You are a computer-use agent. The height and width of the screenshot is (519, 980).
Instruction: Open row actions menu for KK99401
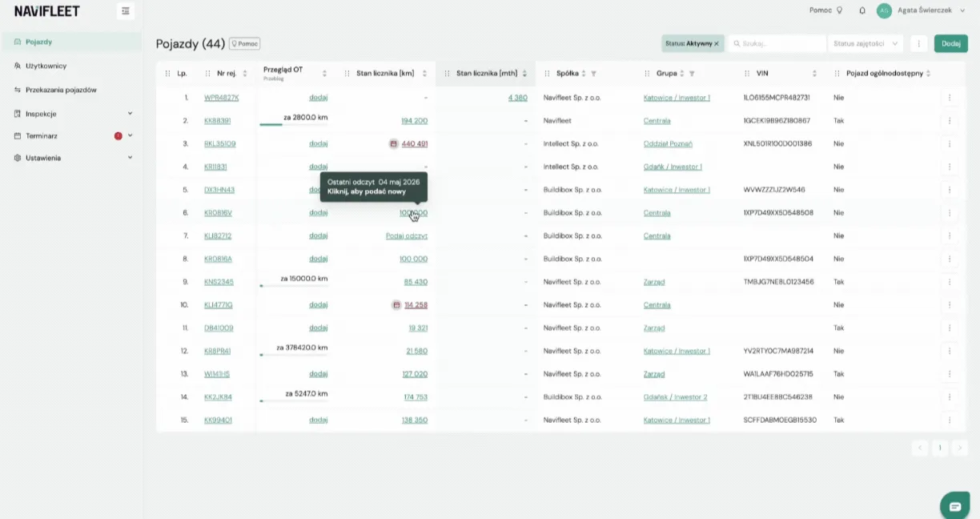(x=950, y=420)
